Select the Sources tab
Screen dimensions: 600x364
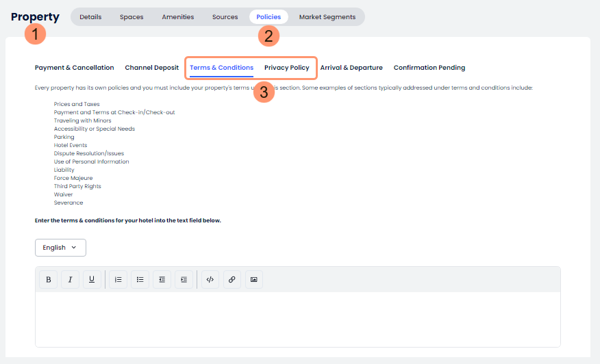pyautogui.click(x=225, y=17)
